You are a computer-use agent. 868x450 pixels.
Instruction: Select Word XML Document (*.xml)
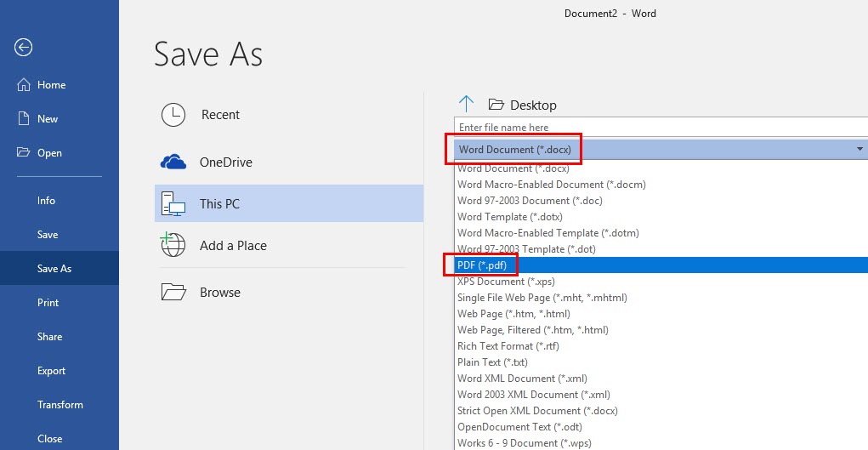(661, 378)
